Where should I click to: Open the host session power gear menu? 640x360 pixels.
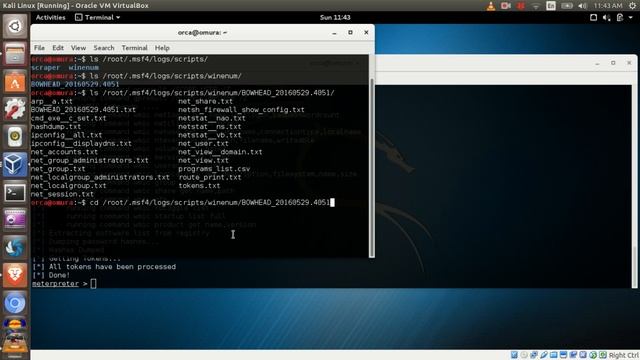pyautogui.click(x=633, y=6)
